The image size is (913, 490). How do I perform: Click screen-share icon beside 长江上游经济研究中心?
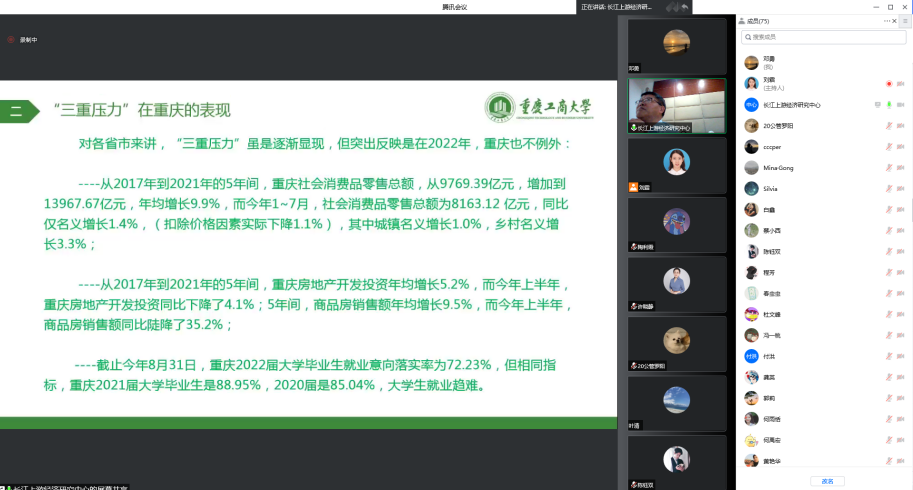tap(877, 104)
